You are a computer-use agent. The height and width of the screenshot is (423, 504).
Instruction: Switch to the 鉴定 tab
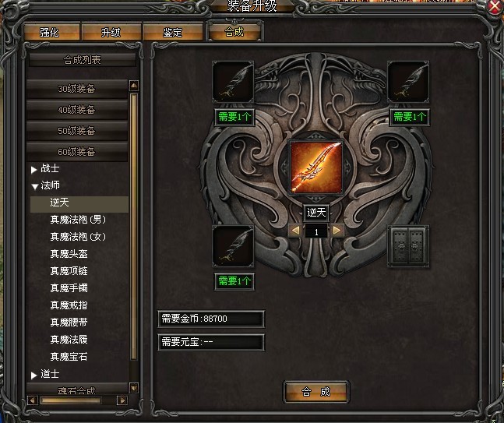[x=173, y=32]
